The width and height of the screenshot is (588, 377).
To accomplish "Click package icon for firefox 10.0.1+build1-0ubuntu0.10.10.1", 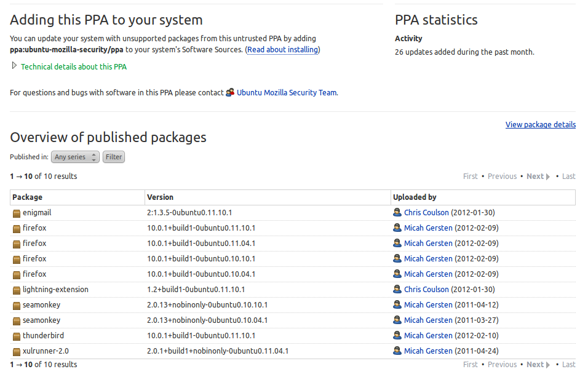I will coord(17,260).
